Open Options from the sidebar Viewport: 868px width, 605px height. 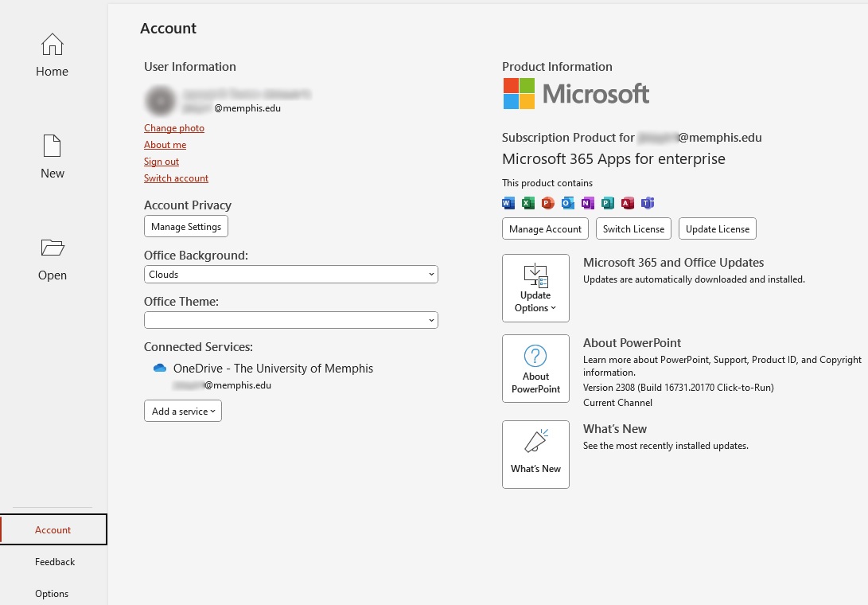click(x=52, y=593)
